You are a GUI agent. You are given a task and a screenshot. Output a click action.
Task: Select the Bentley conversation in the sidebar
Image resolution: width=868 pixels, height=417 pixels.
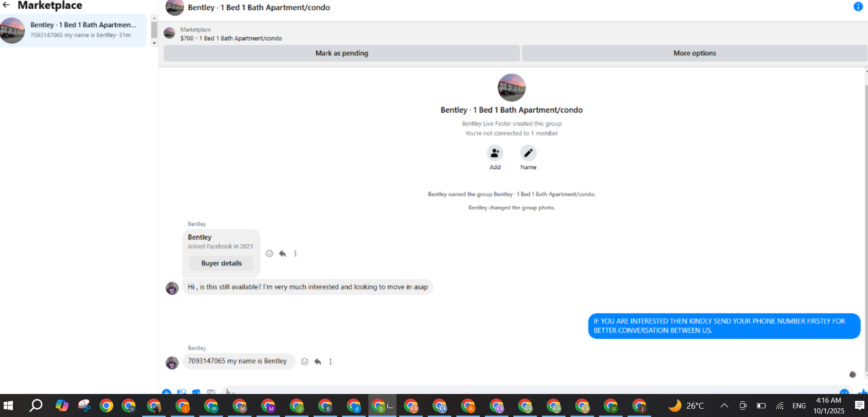click(x=74, y=30)
